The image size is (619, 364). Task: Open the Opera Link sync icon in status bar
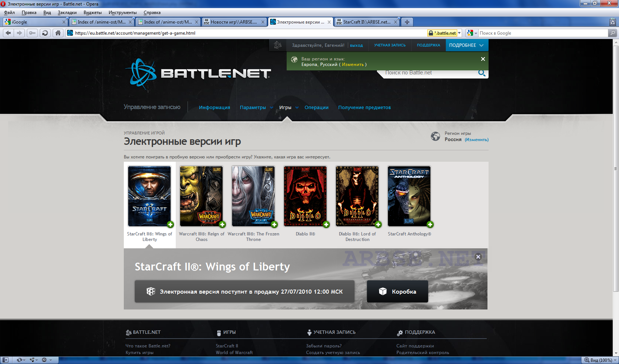coord(20,360)
